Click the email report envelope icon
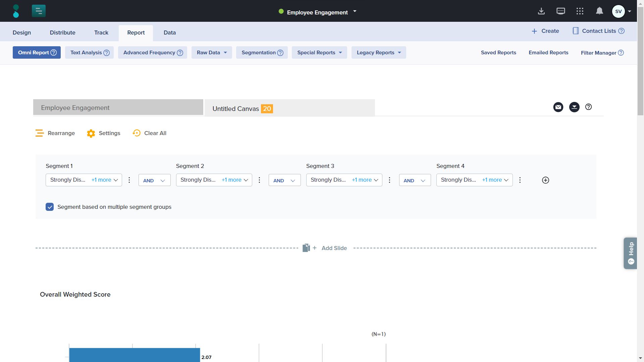The height and width of the screenshot is (362, 644). [558, 107]
